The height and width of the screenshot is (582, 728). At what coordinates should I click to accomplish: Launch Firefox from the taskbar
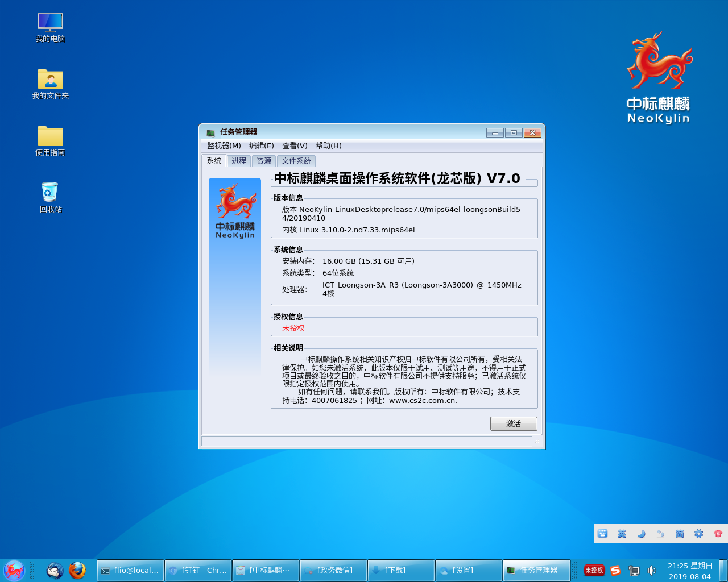[x=77, y=570]
